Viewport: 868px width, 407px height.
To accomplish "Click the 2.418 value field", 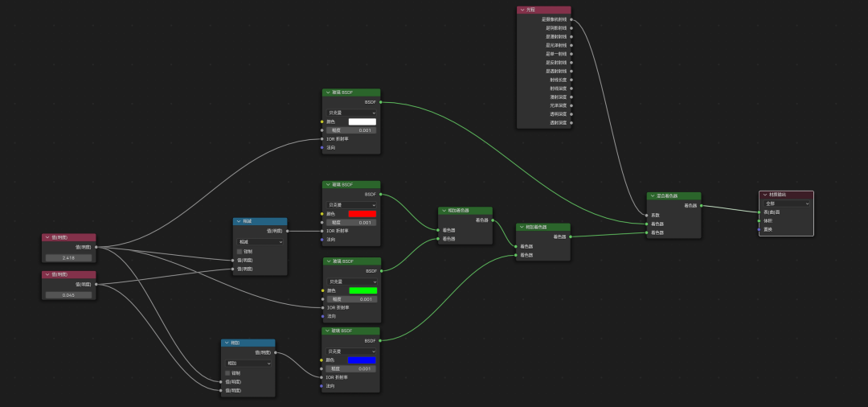I will coord(68,258).
